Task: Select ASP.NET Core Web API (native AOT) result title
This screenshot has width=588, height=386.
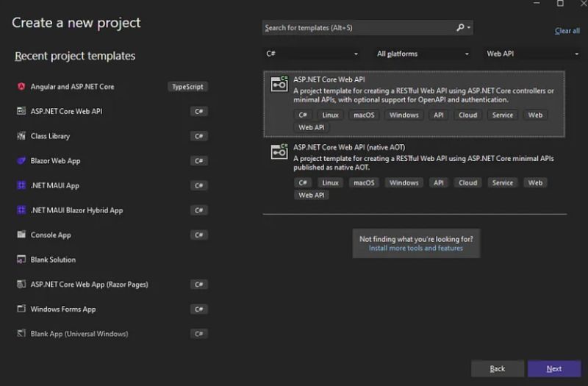Action: pos(349,147)
